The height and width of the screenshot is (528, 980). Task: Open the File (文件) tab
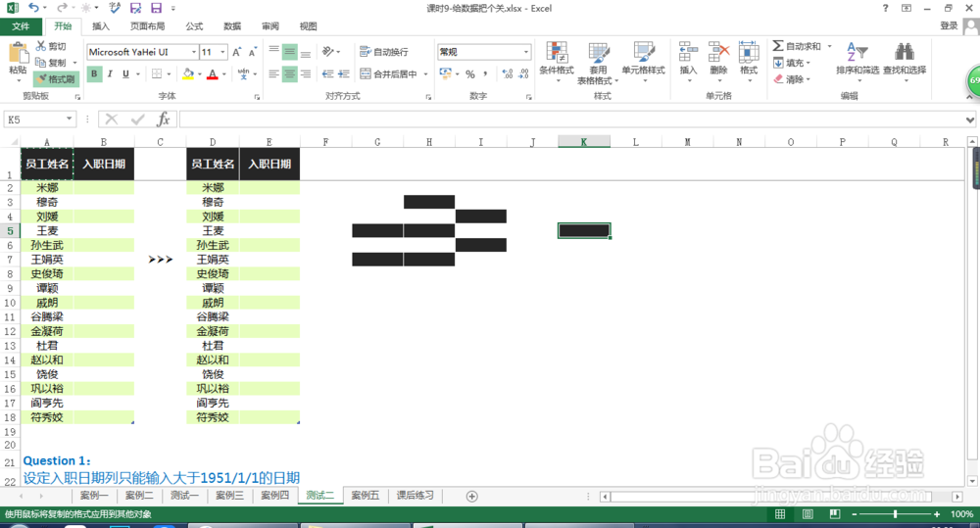[21, 26]
